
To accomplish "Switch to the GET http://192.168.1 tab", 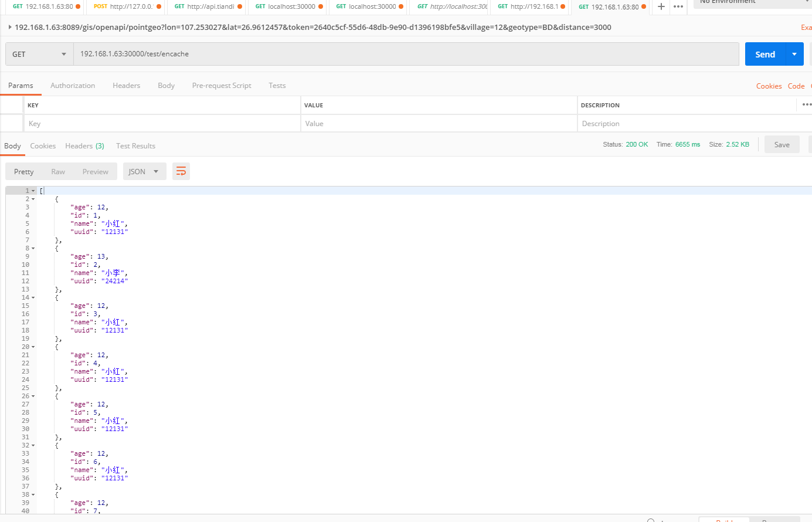I will coord(531,6).
